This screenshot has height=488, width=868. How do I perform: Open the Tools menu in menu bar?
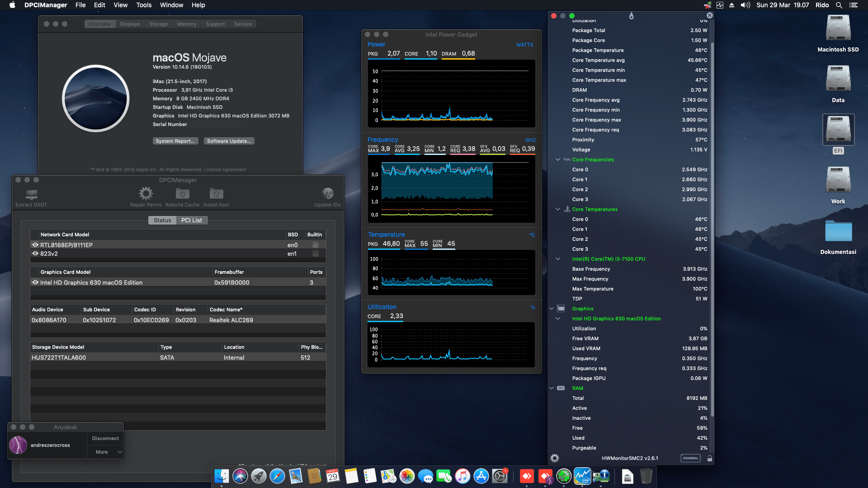(144, 5)
